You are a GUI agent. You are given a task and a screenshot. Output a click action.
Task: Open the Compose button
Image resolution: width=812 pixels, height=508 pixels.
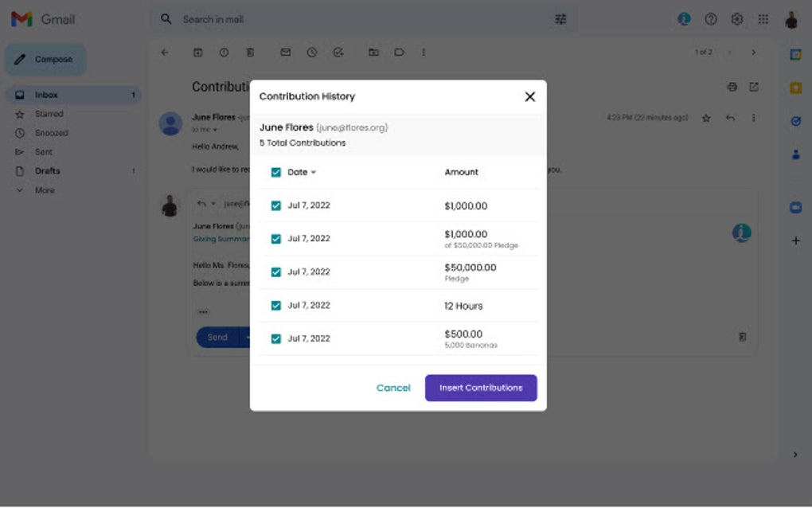click(x=45, y=59)
